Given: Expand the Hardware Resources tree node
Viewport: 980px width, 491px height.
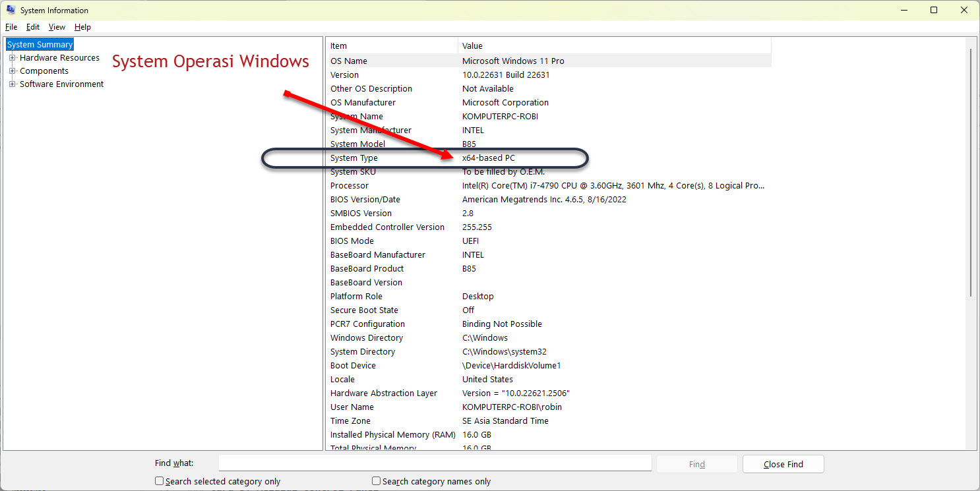Looking at the screenshot, I should click(12, 57).
